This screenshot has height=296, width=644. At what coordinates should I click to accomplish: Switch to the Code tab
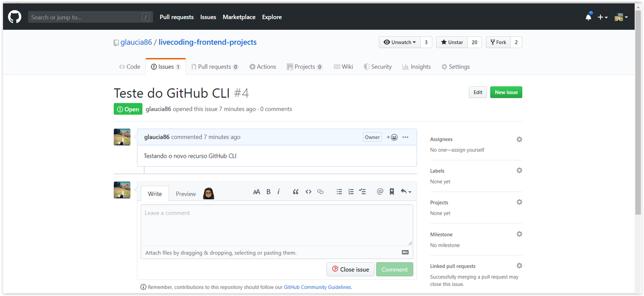coord(130,66)
